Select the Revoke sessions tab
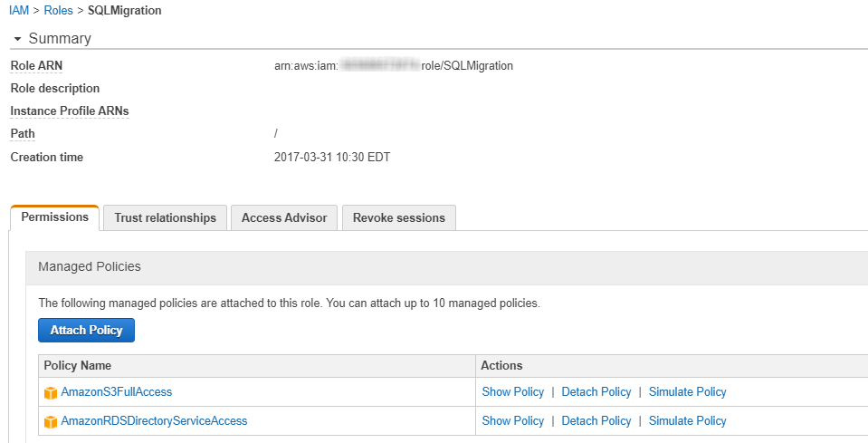Image resolution: width=868 pixels, height=443 pixels. click(398, 217)
